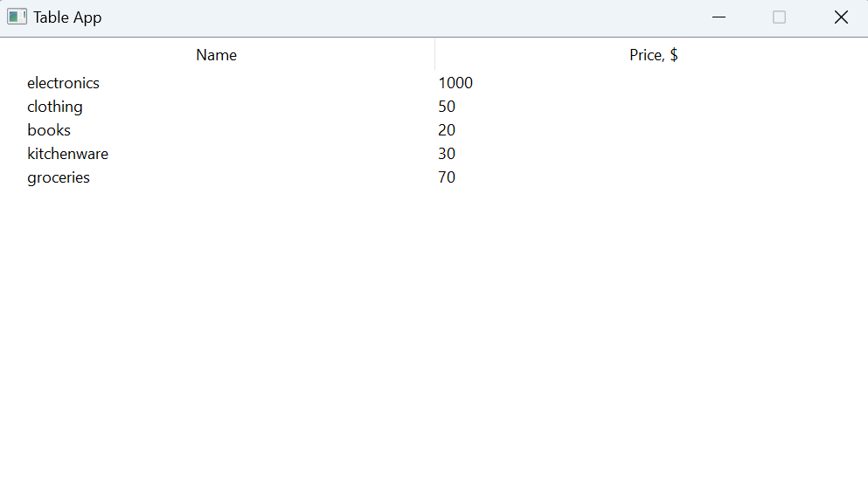Click the divider between Name and Price headers

tap(434, 55)
